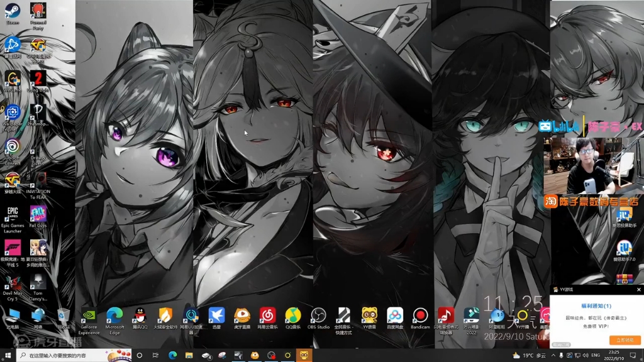Open Edge from the taskbar
The height and width of the screenshot is (362, 644).
click(172, 355)
